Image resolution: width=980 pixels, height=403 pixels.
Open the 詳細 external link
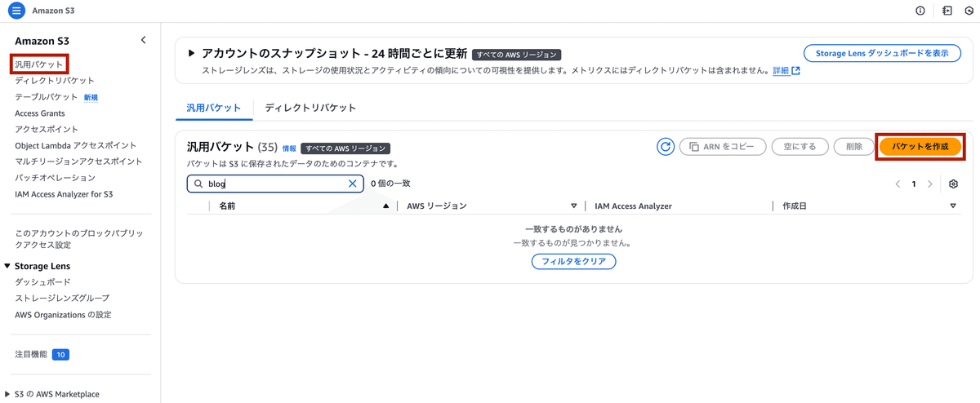tap(786, 71)
